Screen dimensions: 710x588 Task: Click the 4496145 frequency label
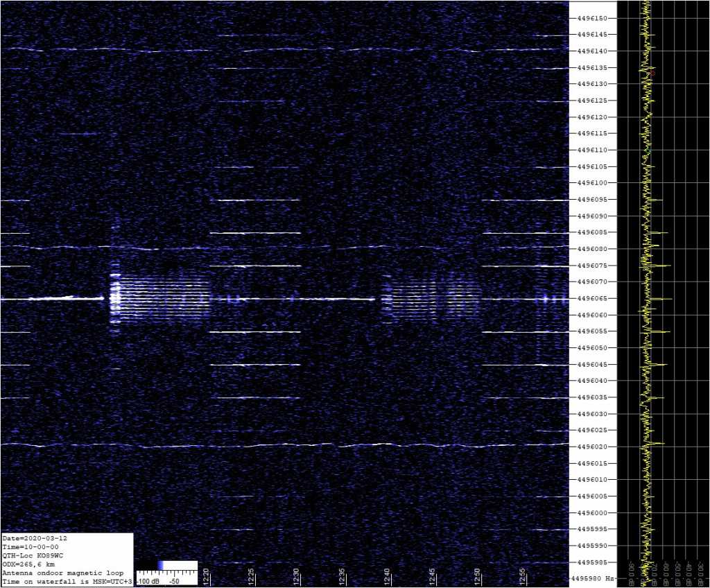(x=592, y=35)
